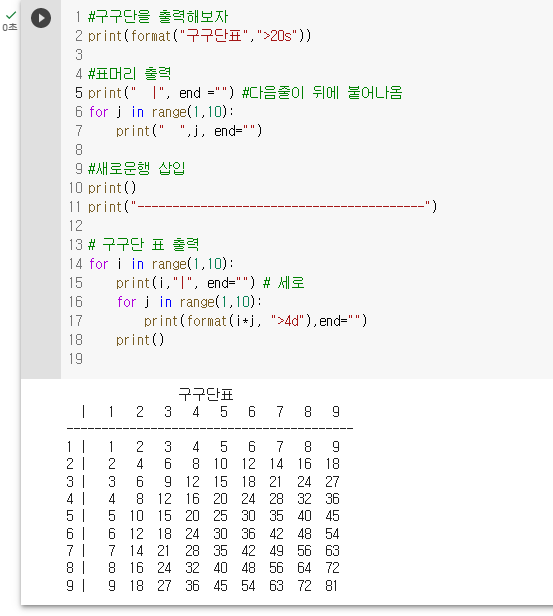Click the comment '#구구단을 출력해보자' on line 1

pos(158,17)
